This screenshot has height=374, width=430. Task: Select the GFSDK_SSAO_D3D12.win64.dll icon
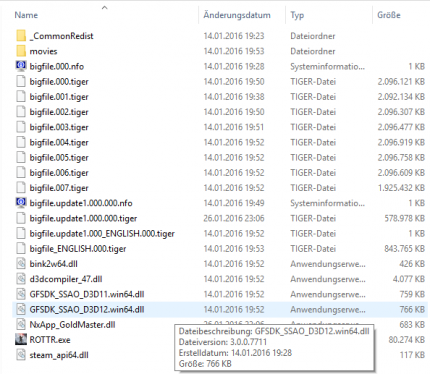(21, 309)
